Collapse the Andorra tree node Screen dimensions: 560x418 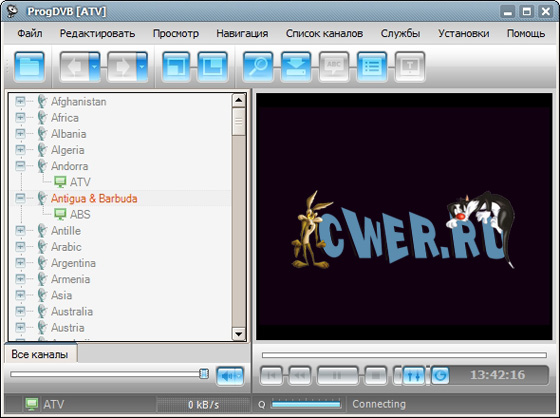click(20, 166)
